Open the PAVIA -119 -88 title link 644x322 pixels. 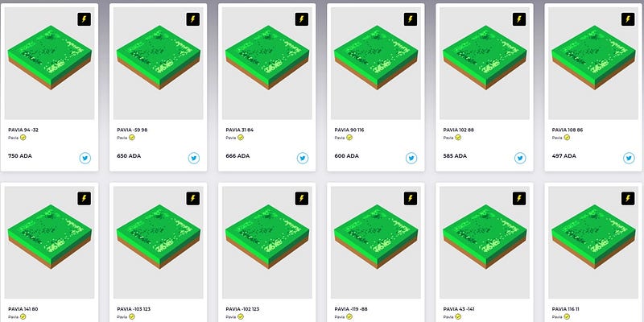(x=351, y=309)
